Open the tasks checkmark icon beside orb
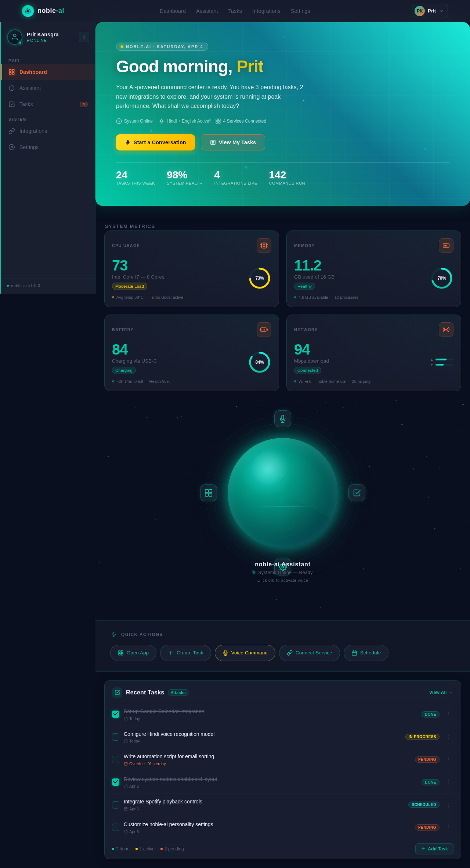Image resolution: width=470 pixels, height=868 pixels. 357,493
